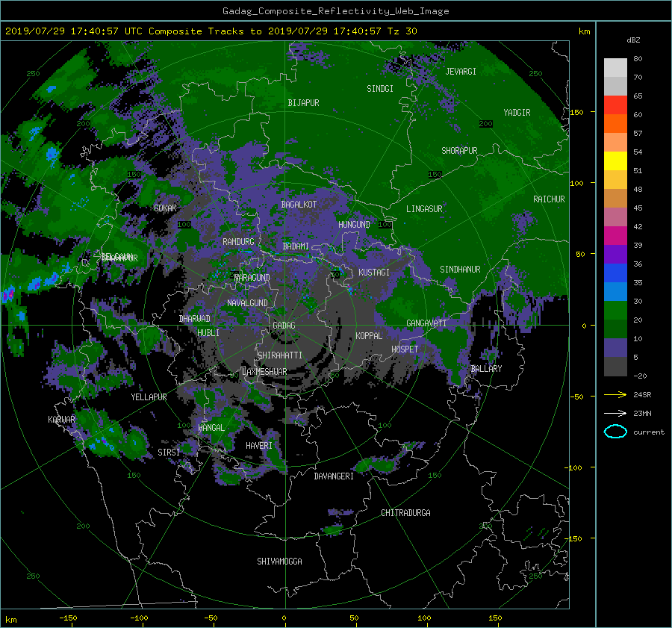Click the dBZ legend heading
Screen dimensions: 672x628
633,40
